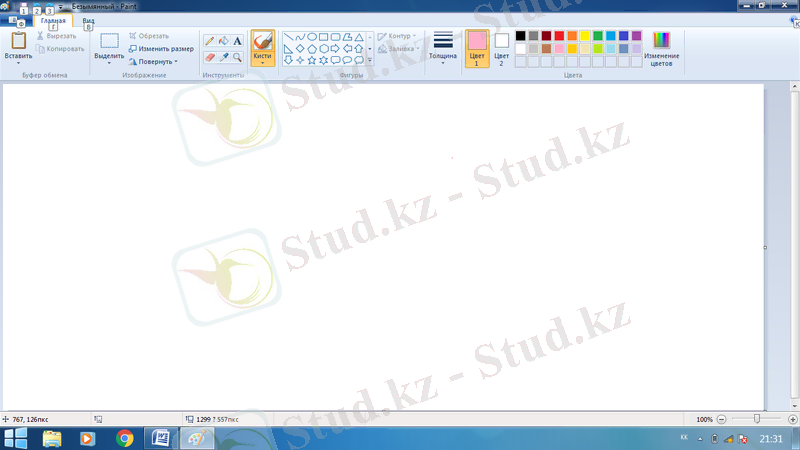The image size is (800, 450).
Task: Pick the lime green swatch
Action: coord(597,48)
